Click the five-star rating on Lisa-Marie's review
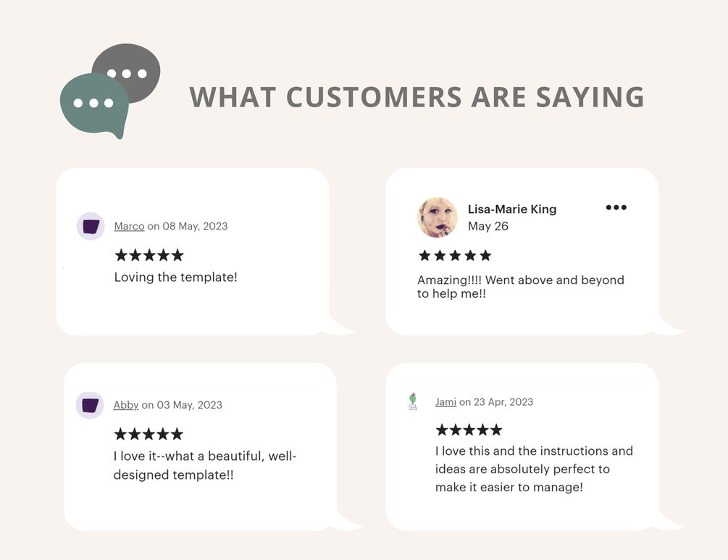Viewport: 728px width, 560px height. click(455, 256)
